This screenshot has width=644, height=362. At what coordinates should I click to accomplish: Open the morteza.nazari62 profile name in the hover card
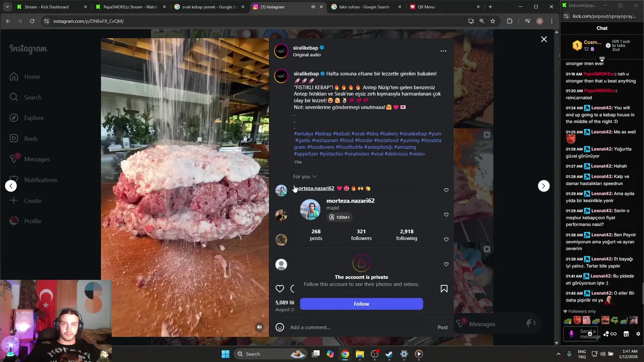tap(350, 201)
